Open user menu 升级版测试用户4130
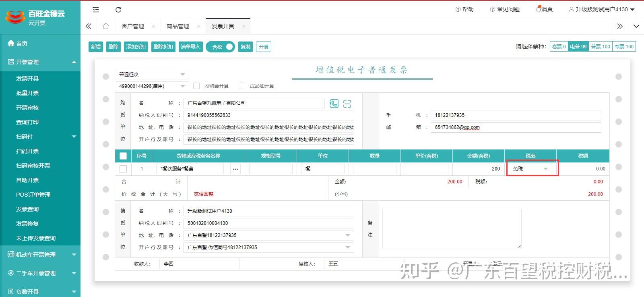Image resolution: width=644 pixels, height=297 pixels. (x=601, y=9)
